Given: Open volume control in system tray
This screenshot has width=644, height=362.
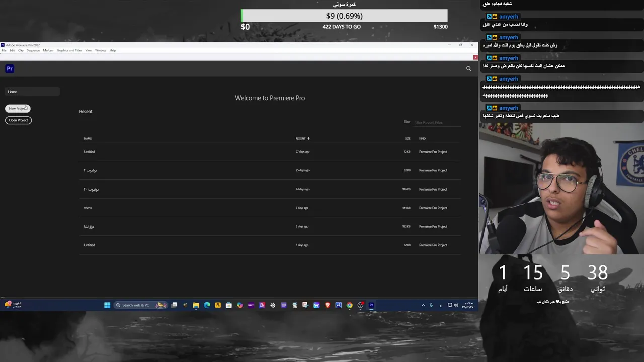Looking at the screenshot, I should point(456,305).
